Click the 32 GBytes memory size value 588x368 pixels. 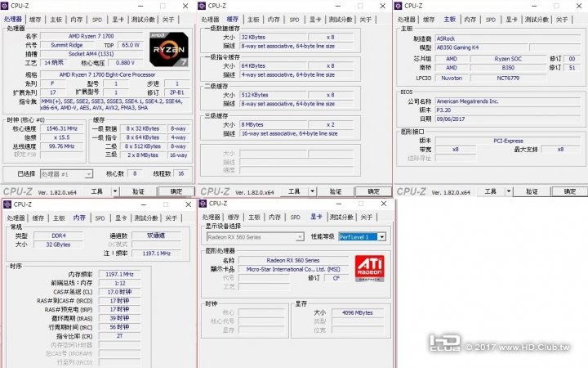[59, 245]
